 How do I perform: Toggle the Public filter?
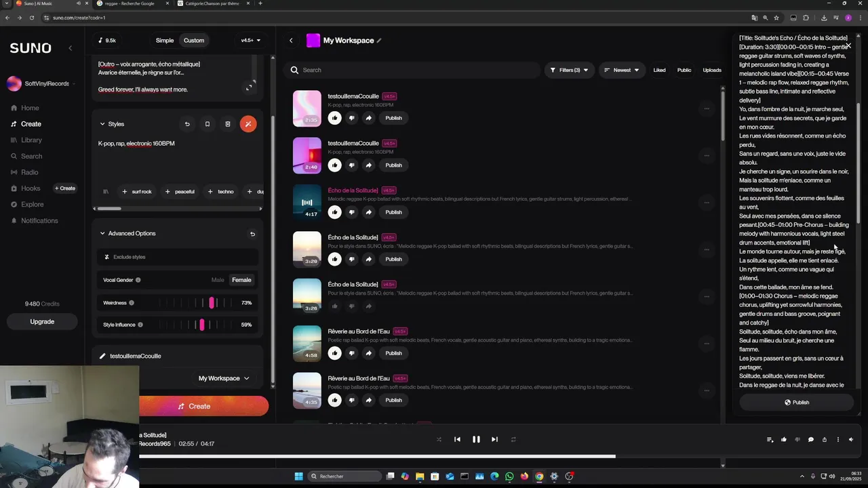[x=684, y=70]
